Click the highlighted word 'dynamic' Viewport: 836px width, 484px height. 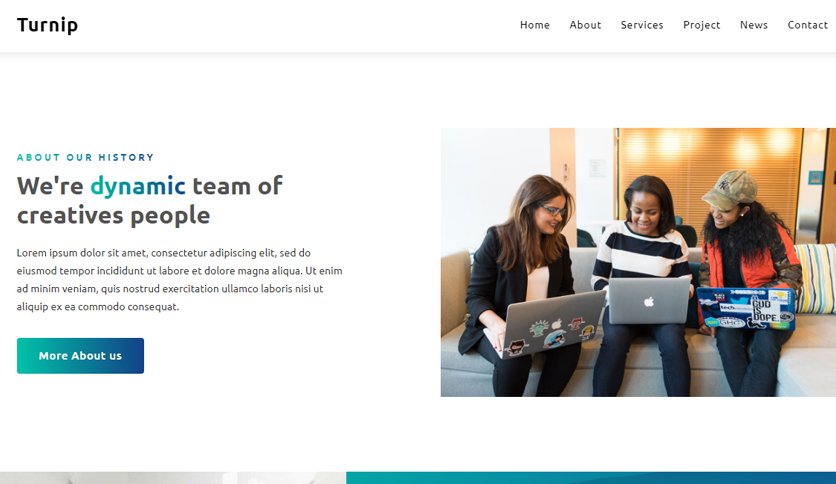pos(138,186)
